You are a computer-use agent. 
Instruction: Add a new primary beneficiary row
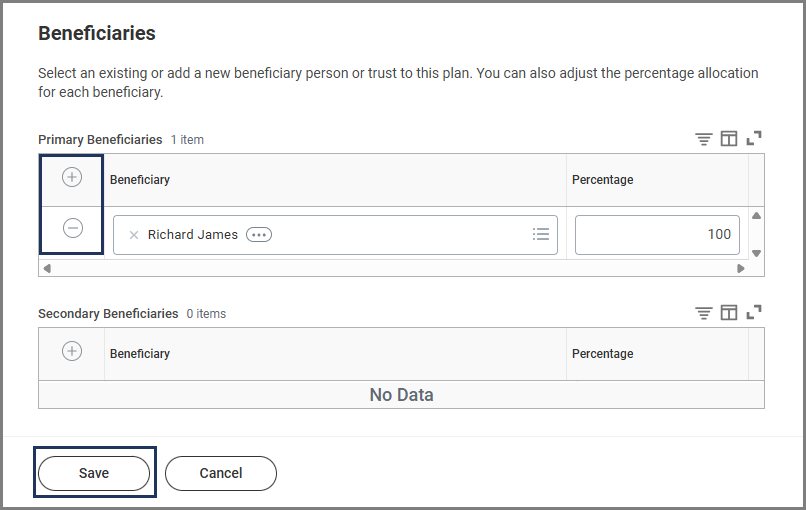(72, 177)
